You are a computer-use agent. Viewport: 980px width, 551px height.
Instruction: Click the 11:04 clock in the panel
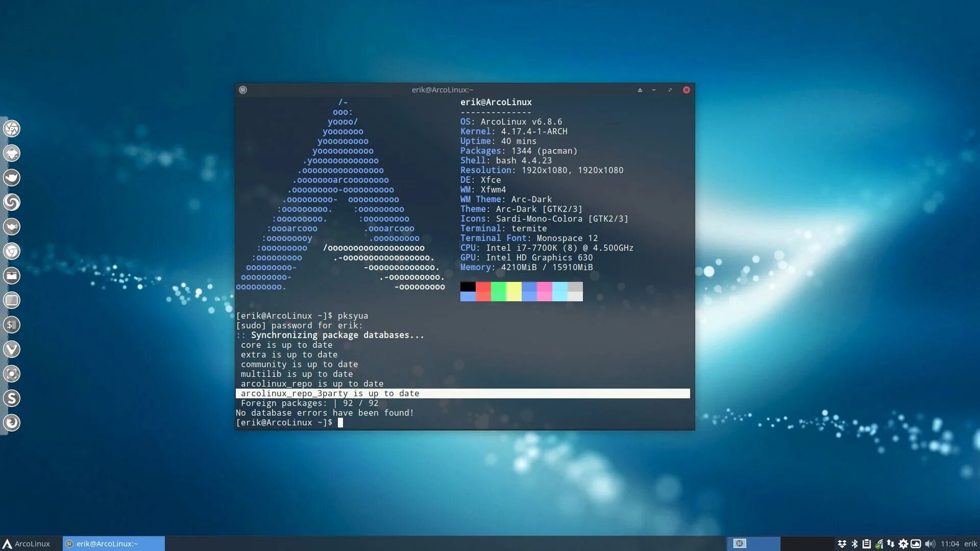pyautogui.click(x=950, y=544)
